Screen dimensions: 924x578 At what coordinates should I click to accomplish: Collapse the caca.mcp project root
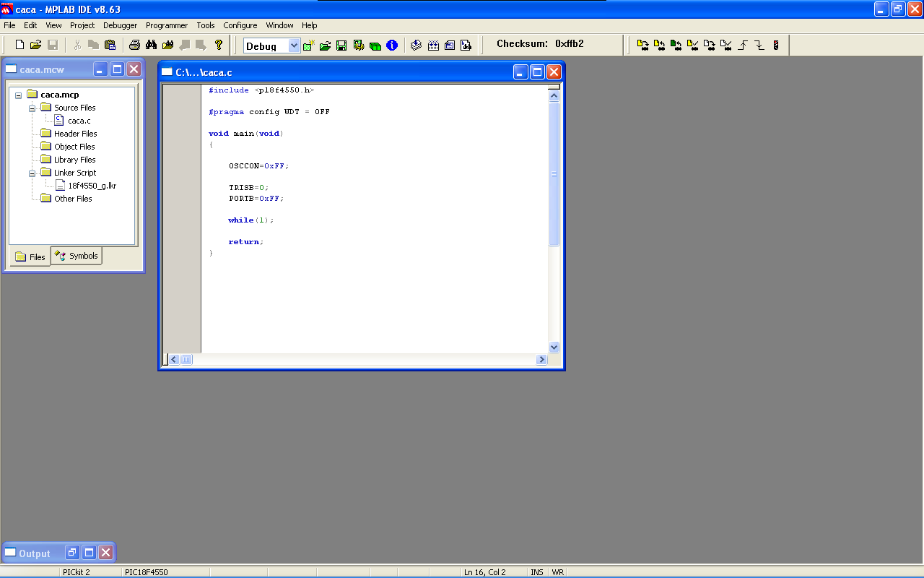tap(19, 95)
